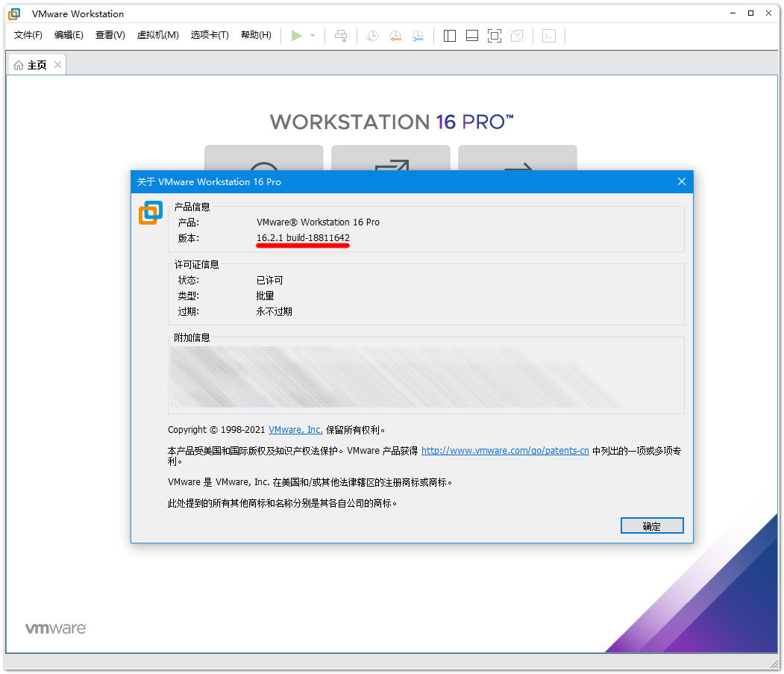Click the license type value 批量
This screenshot has height=674, width=784.
265,296
